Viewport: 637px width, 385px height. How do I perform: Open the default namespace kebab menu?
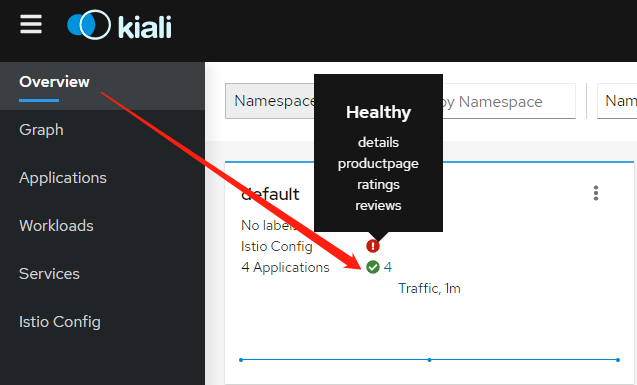[x=596, y=193]
